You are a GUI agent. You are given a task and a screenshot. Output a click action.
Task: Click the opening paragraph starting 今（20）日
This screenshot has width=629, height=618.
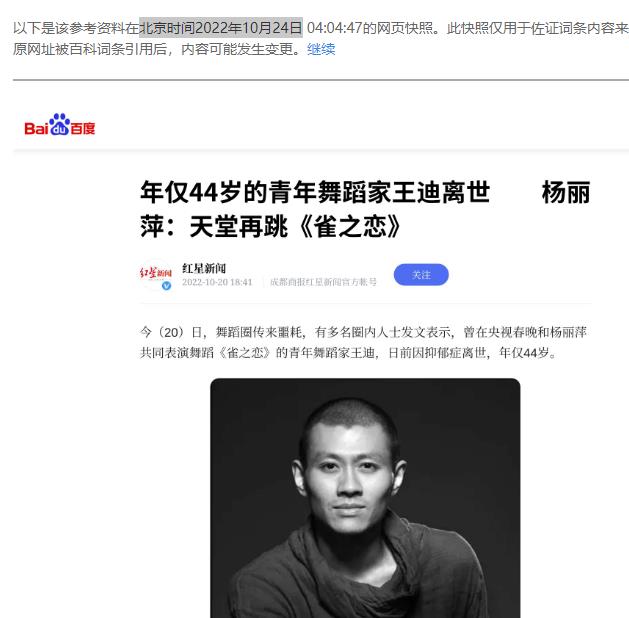point(363,342)
